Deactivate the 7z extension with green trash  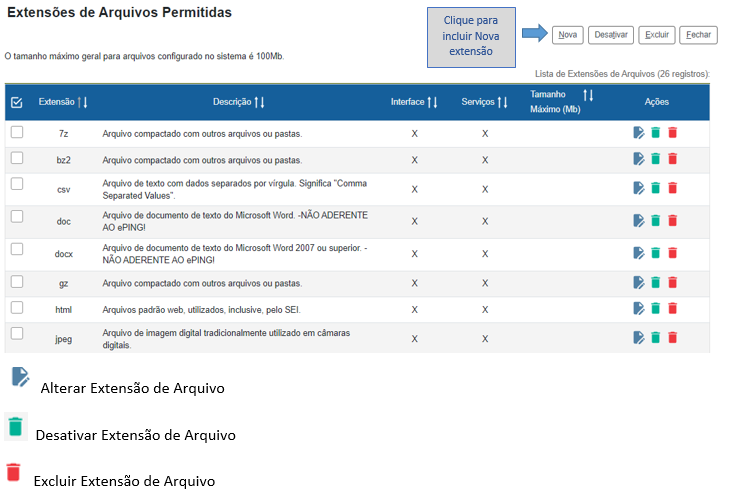point(656,133)
